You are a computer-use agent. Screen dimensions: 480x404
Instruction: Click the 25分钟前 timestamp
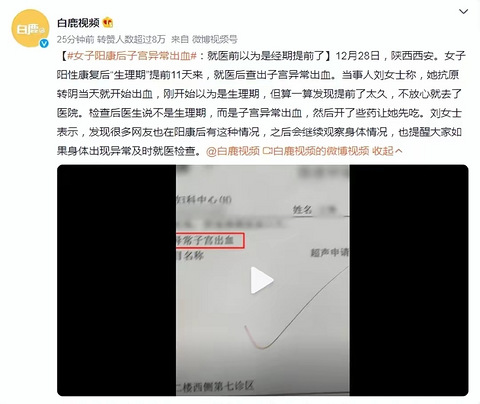76,39
